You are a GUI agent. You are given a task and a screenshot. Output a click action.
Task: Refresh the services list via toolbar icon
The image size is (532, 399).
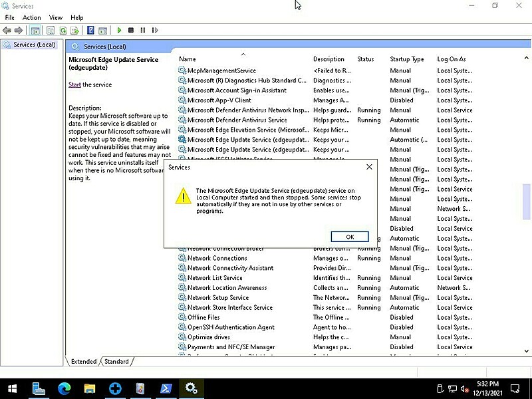click(x=63, y=30)
